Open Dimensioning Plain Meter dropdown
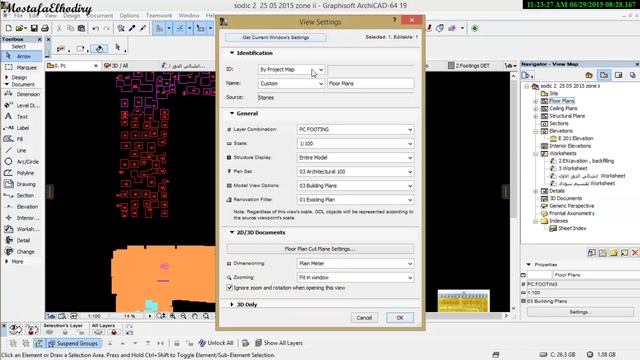The height and width of the screenshot is (360, 640). click(356, 264)
